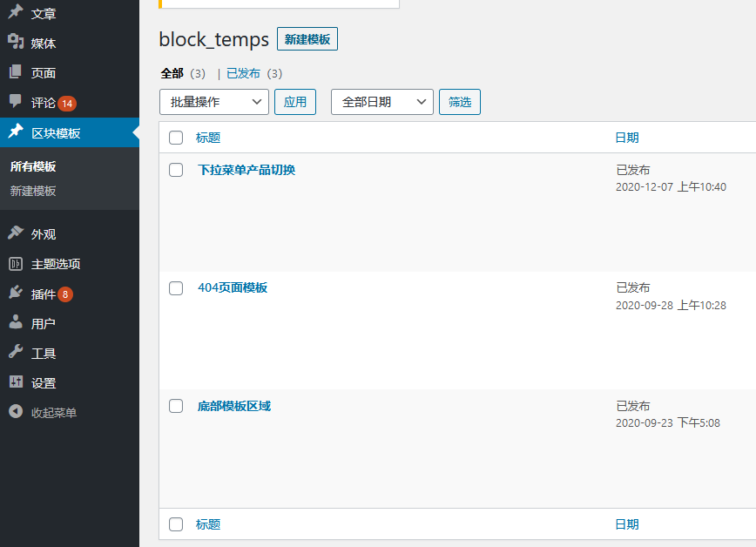
Task: Show only 已发布 templates filter
Action: 243,73
